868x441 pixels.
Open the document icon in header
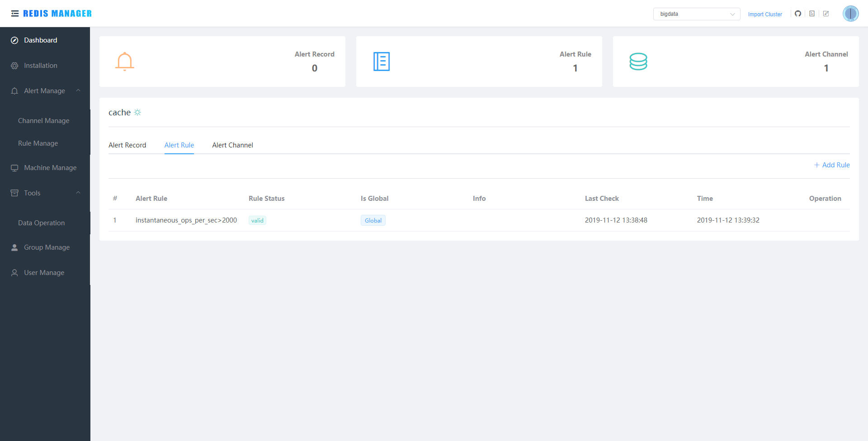(x=812, y=14)
